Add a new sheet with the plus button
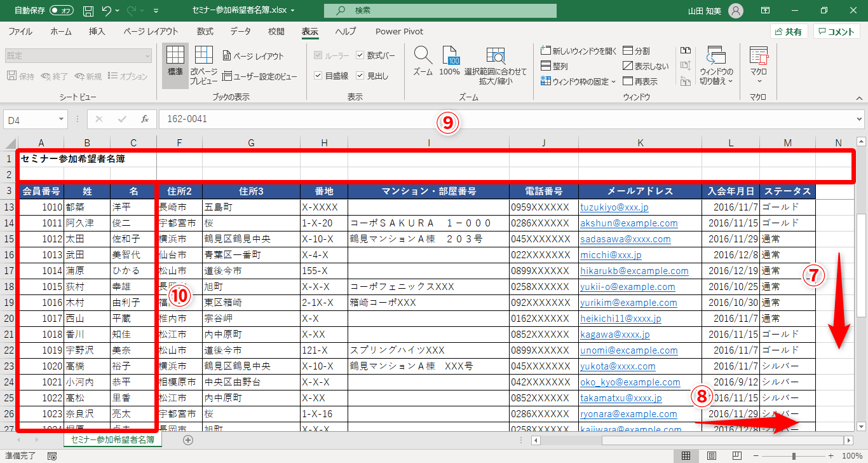Screen dimensions: 868x463 click(187, 439)
